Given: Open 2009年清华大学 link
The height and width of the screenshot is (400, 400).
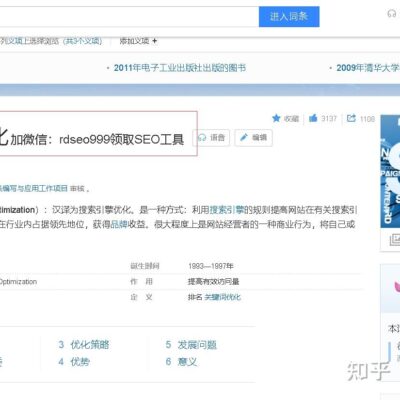Looking at the screenshot, I should (368, 68).
